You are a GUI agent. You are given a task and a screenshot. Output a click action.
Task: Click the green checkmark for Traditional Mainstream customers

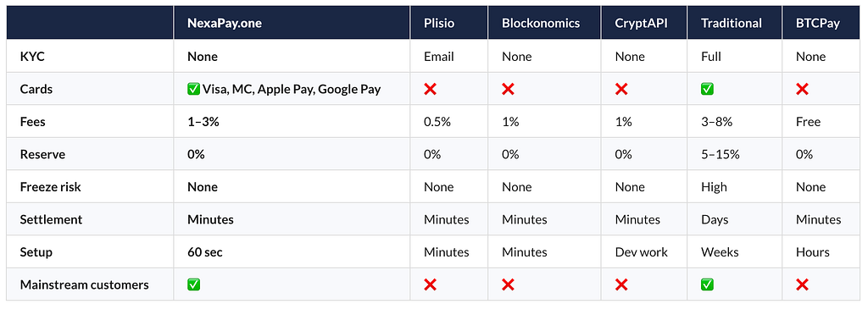(707, 284)
